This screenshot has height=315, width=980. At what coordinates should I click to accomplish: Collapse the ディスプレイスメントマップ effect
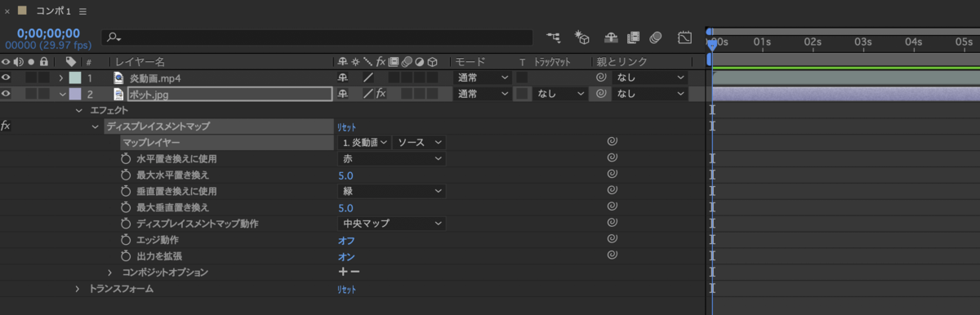click(95, 126)
